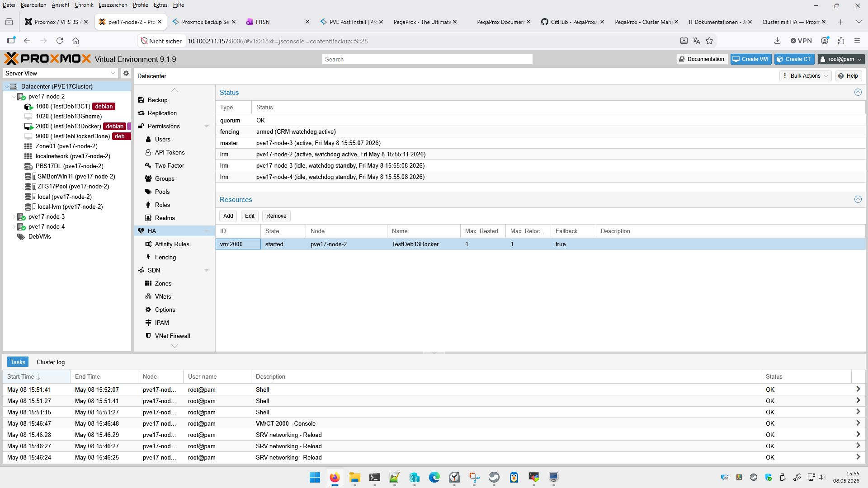The width and height of the screenshot is (868, 488).
Task: Open the Backup section icon
Action: tap(141, 100)
